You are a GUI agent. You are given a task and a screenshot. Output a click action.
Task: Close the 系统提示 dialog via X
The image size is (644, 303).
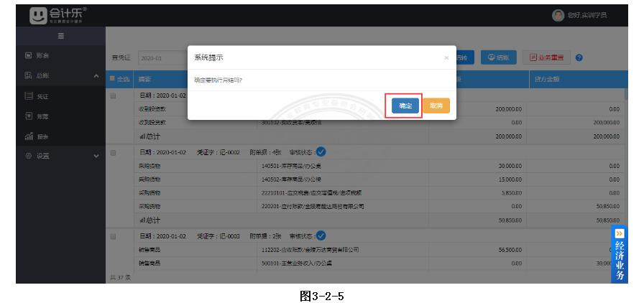[446, 58]
